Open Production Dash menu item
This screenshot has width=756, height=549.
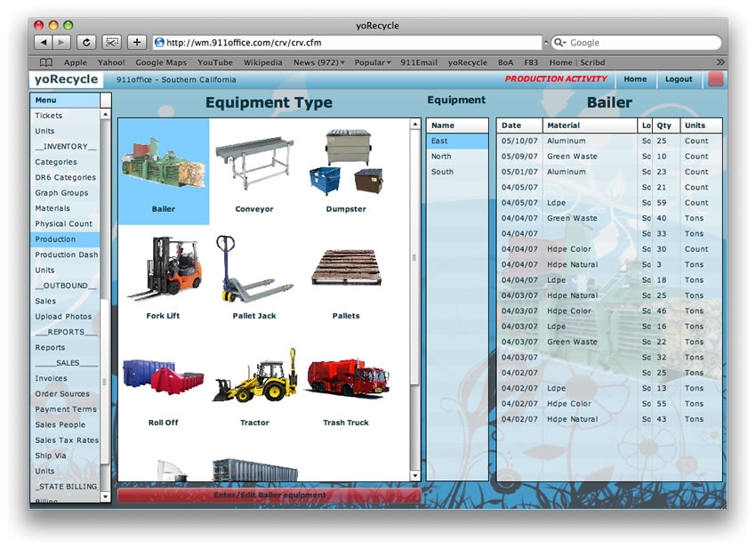click(x=67, y=254)
